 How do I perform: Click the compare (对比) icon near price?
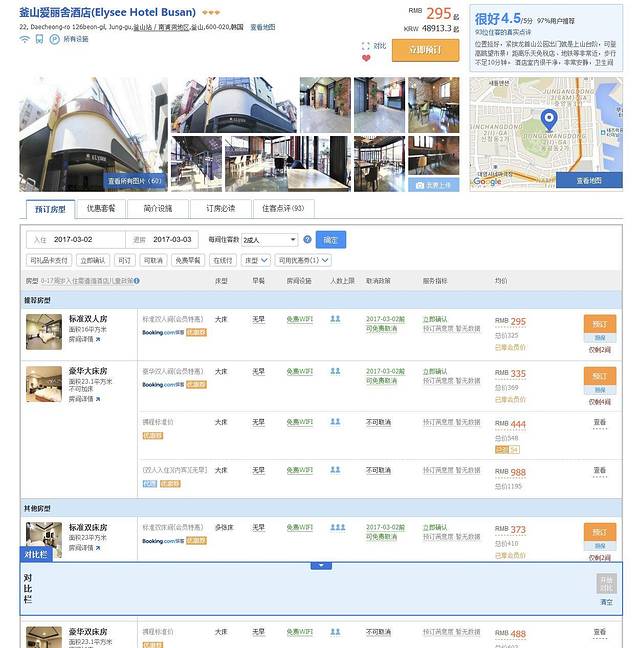tap(367, 45)
